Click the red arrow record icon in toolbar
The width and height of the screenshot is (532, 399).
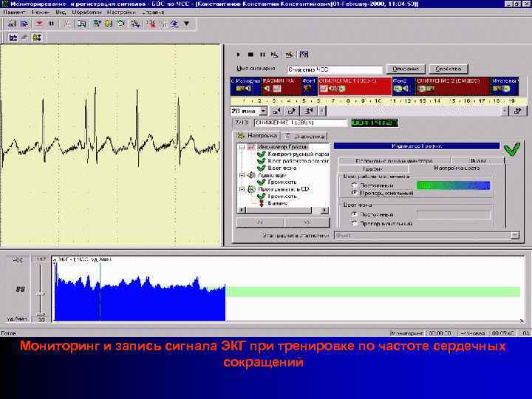[38, 23]
